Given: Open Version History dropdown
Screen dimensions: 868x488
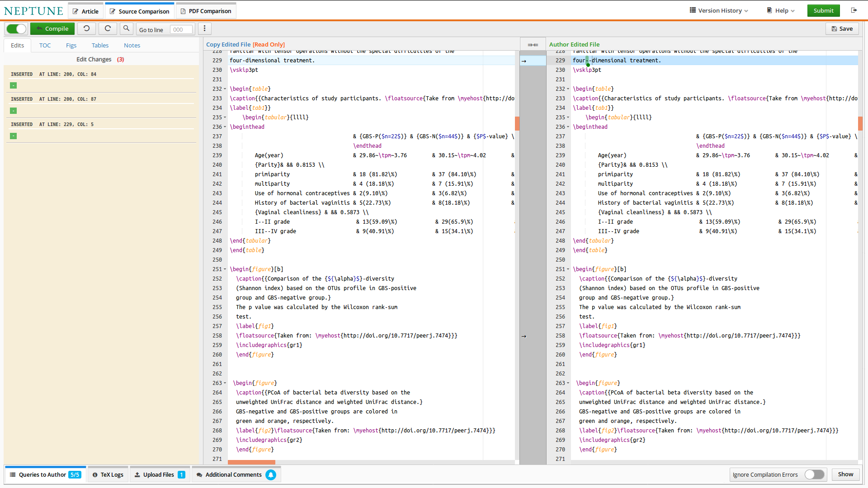Looking at the screenshot, I should point(719,10).
